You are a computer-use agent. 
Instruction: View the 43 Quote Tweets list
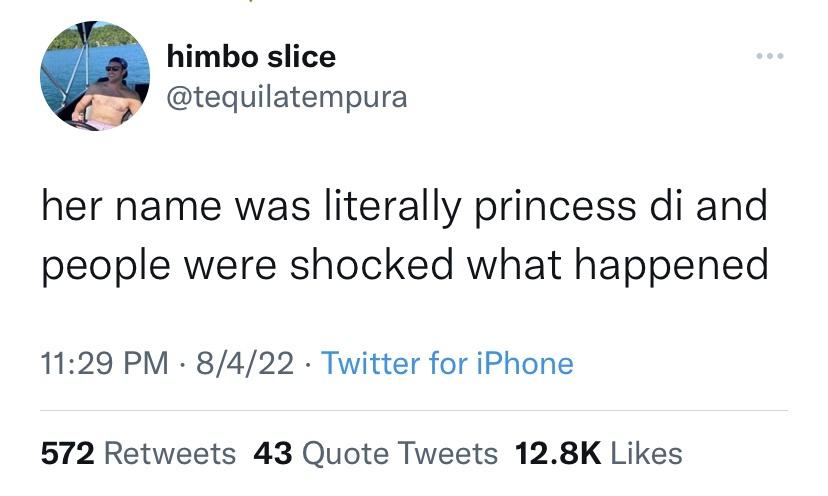point(375,453)
